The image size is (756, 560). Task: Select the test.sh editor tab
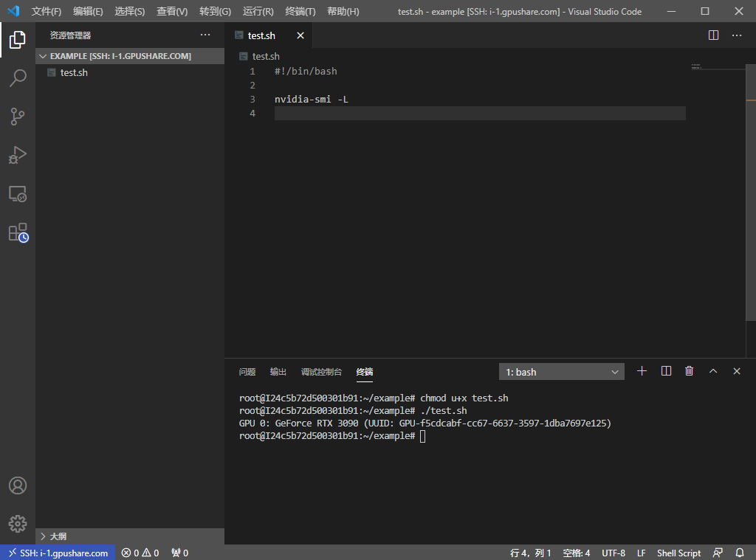pos(269,35)
